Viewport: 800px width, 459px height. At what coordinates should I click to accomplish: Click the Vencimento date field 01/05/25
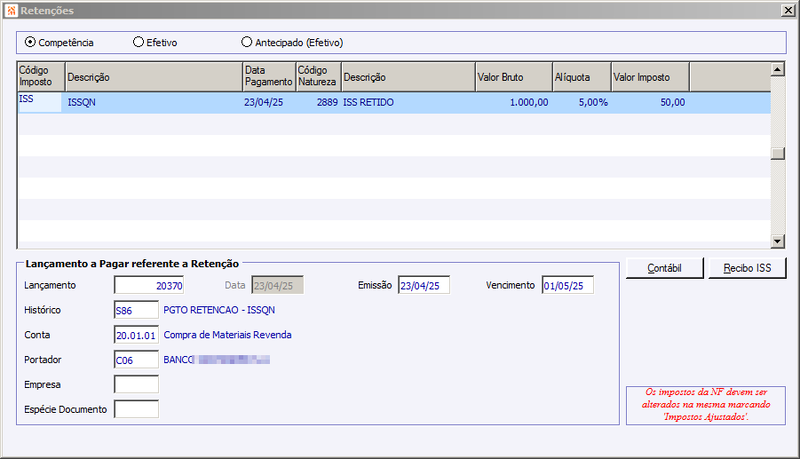[567, 285]
